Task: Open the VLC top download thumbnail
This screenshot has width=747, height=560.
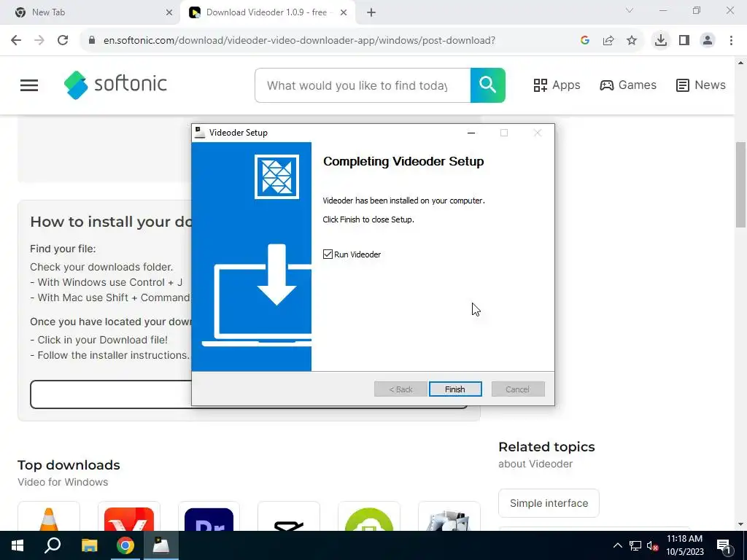Action: pyautogui.click(x=49, y=516)
